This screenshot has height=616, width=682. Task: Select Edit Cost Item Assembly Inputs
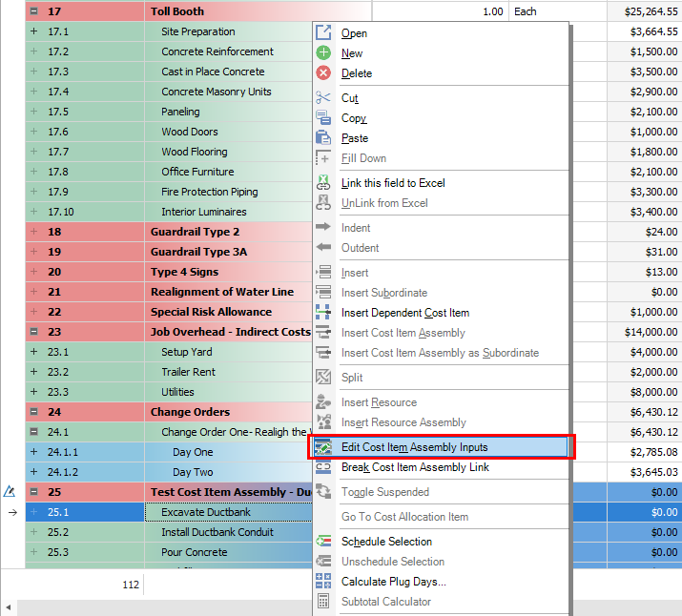coord(414,447)
